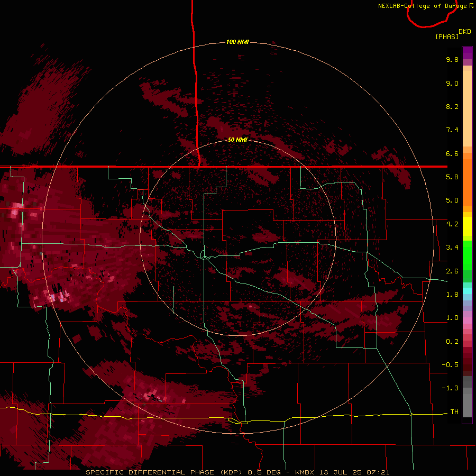Click the gray section of the color bar
The image size is (476, 476).
pyautogui.click(x=467, y=397)
